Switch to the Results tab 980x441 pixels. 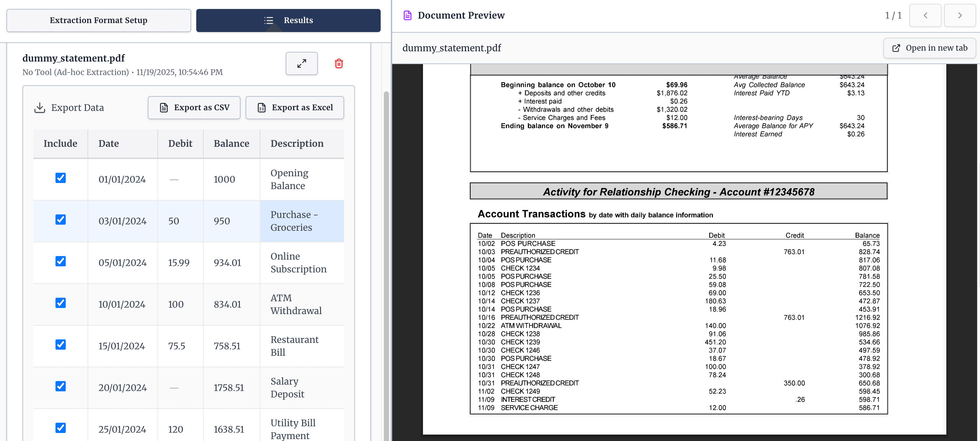[x=288, y=20]
